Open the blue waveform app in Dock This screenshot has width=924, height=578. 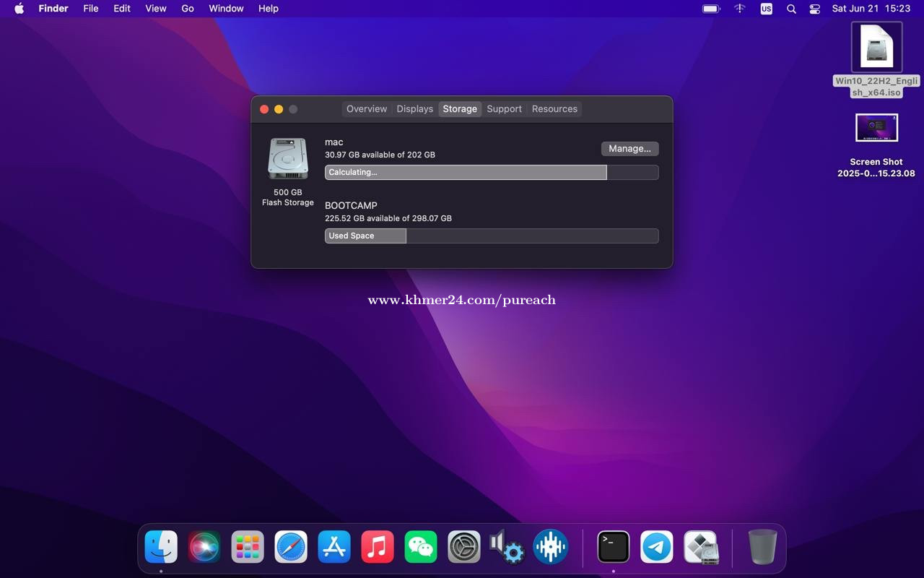(x=551, y=547)
